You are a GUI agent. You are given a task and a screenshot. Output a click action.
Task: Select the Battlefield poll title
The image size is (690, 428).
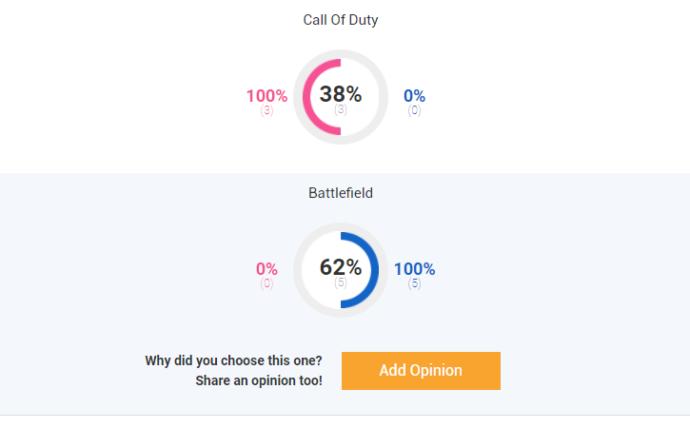pyautogui.click(x=340, y=193)
